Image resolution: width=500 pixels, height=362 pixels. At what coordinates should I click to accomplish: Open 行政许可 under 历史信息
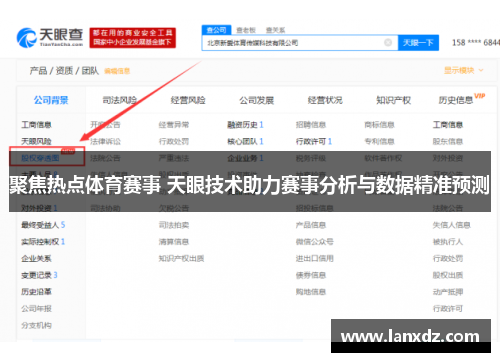click(448, 308)
